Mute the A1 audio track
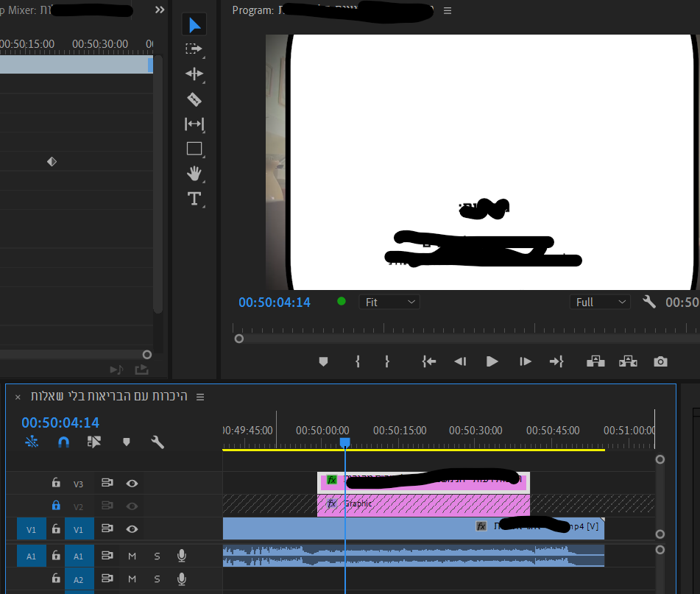The width and height of the screenshot is (700, 594). (132, 556)
